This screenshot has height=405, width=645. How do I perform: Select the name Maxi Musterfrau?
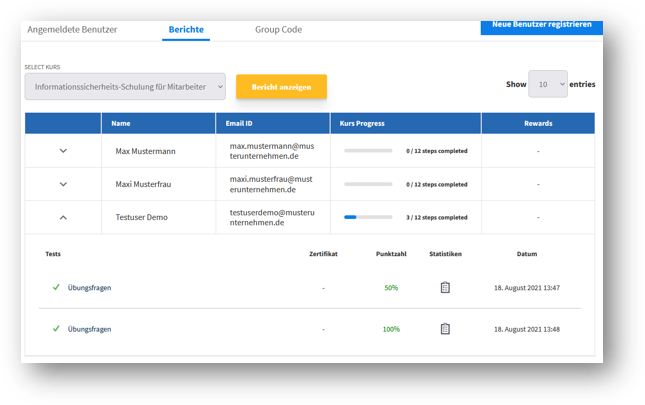143,184
